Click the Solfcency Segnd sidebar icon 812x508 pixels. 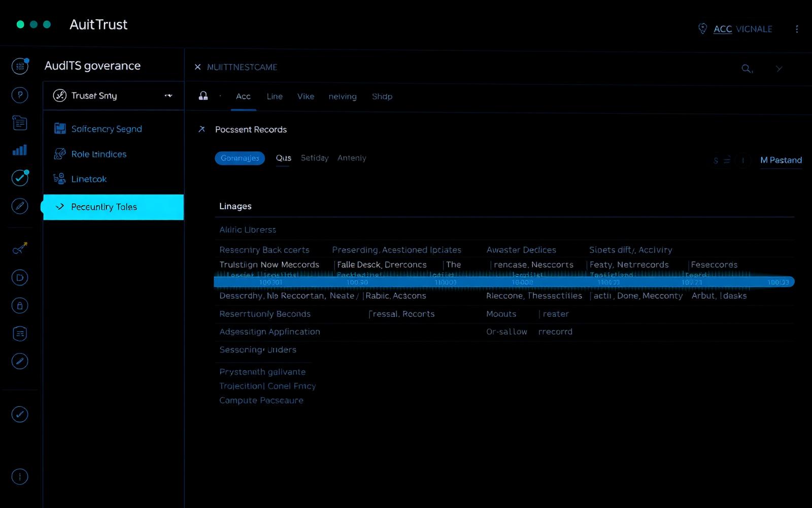(60, 129)
